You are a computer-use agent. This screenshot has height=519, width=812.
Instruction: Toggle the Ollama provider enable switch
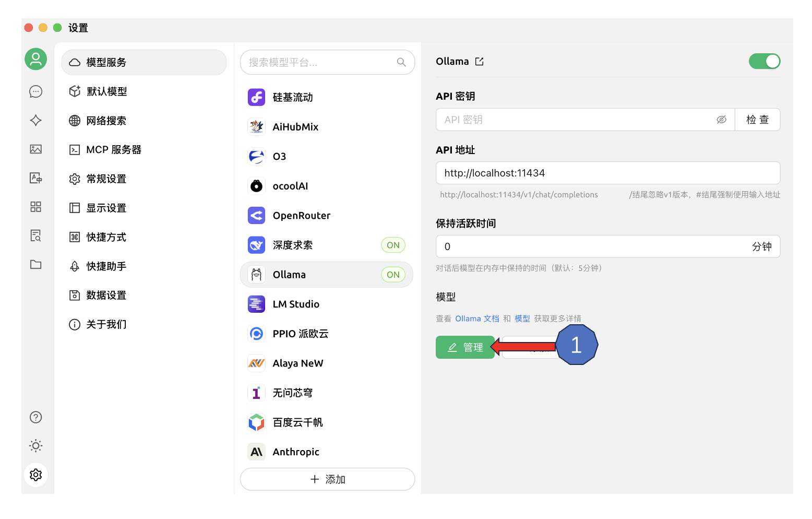765,62
